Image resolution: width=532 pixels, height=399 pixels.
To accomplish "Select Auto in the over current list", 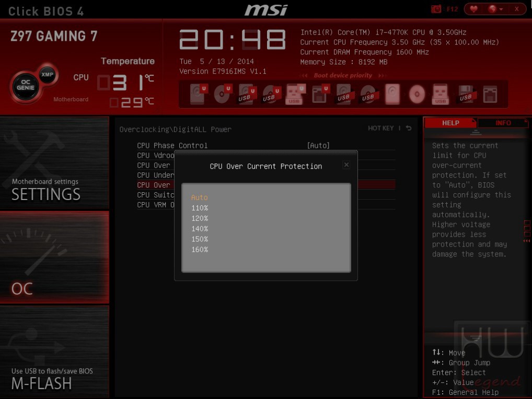I will point(200,197).
